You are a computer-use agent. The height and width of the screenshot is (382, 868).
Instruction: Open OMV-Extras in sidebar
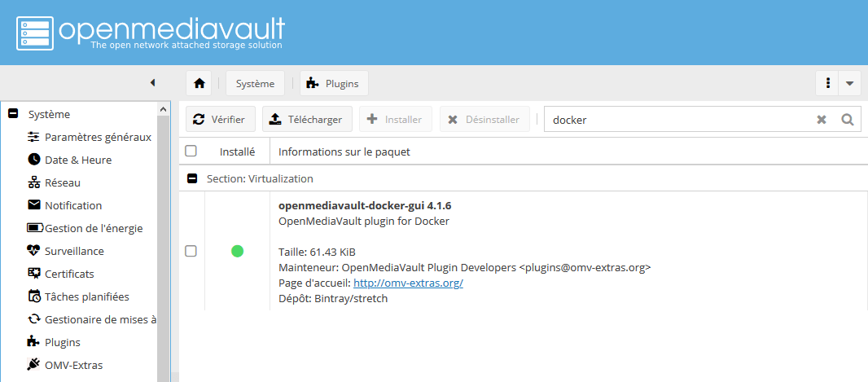(73, 365)
